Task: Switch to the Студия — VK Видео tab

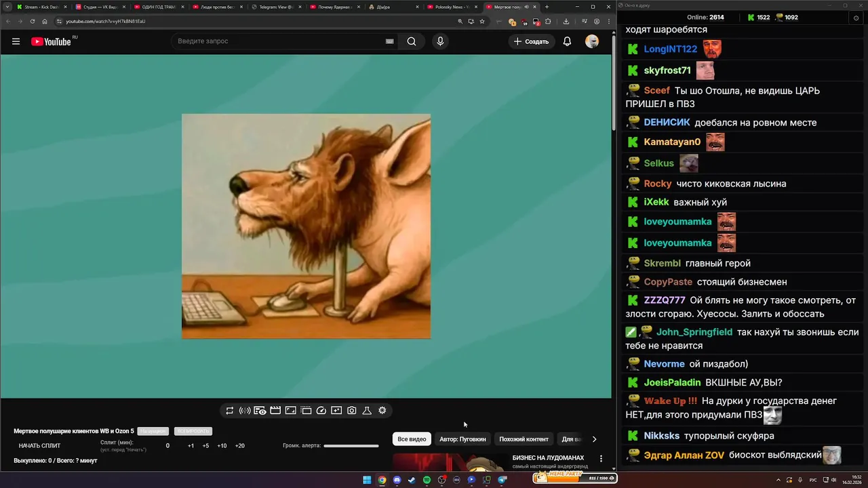Action: [99, 7]
